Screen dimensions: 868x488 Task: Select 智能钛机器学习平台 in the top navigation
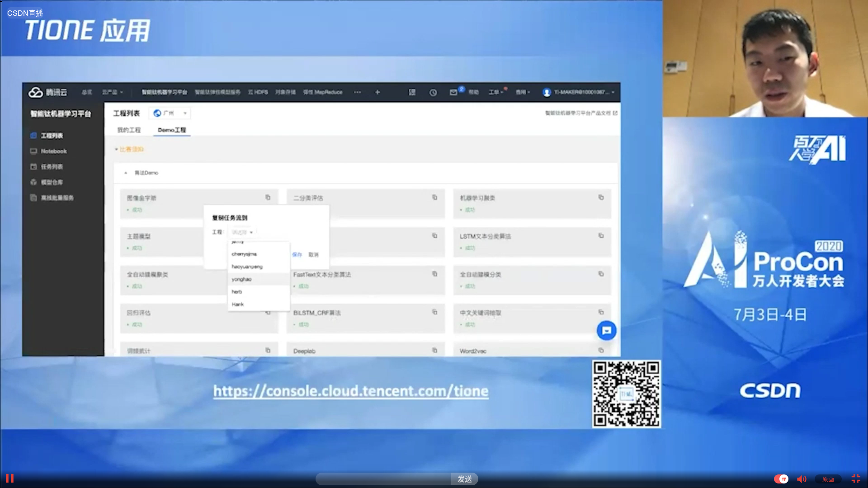[164, 92]
